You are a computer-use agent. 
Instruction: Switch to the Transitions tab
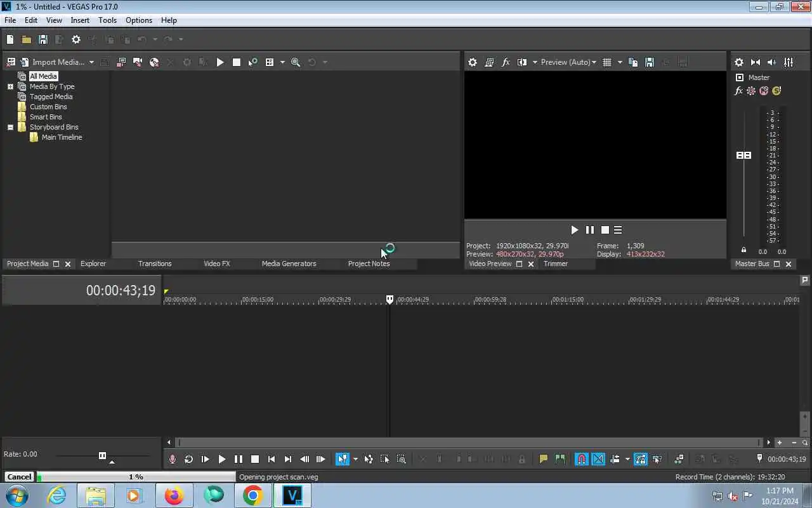coord(155,264)
